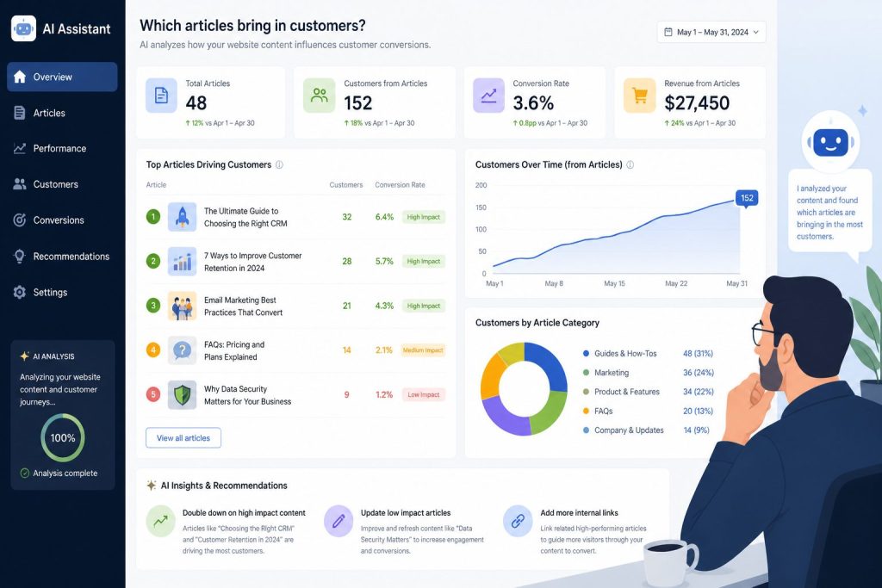The width and height of the screenshot is (882, 588).
Task: Click the shield thumbnail of Data Security article
Action: tap(183, 394)
